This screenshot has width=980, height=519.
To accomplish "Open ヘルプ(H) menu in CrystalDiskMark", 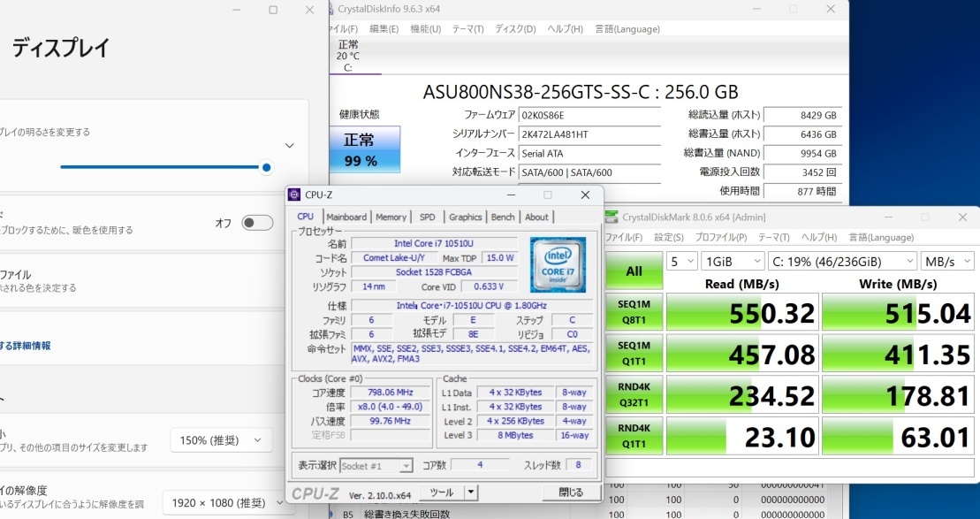I will [819, 238].
